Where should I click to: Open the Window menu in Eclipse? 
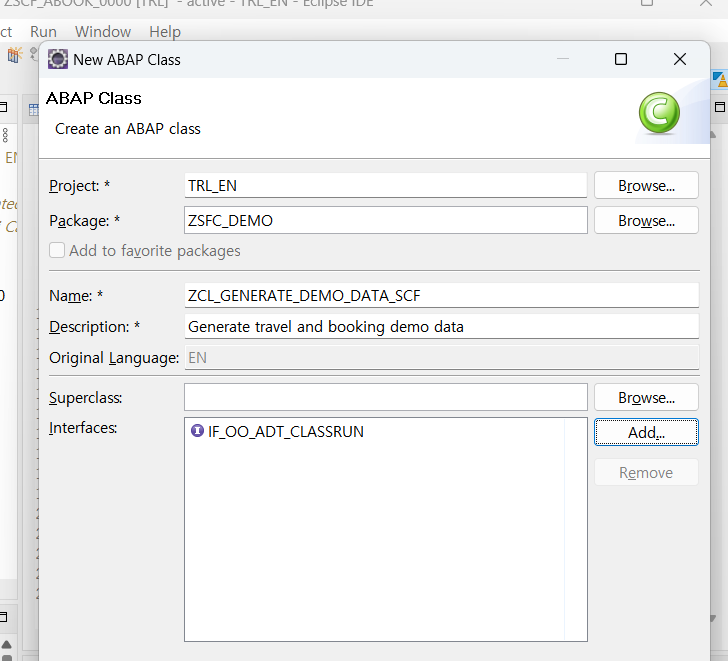click(103, 32)
